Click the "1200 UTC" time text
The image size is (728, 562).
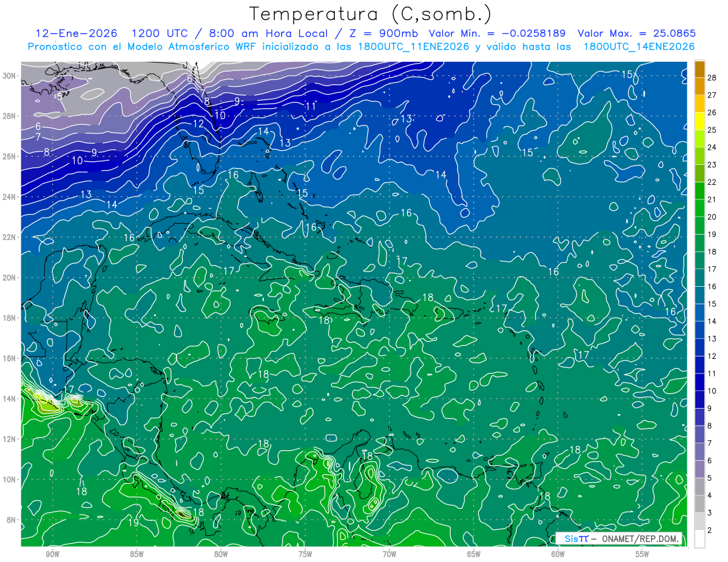point(160,33)
